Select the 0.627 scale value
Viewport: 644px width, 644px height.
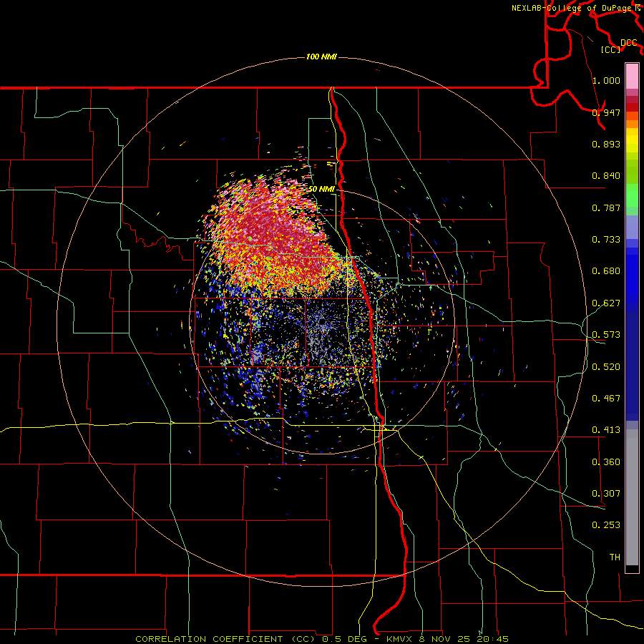click(x=606, y=303)
